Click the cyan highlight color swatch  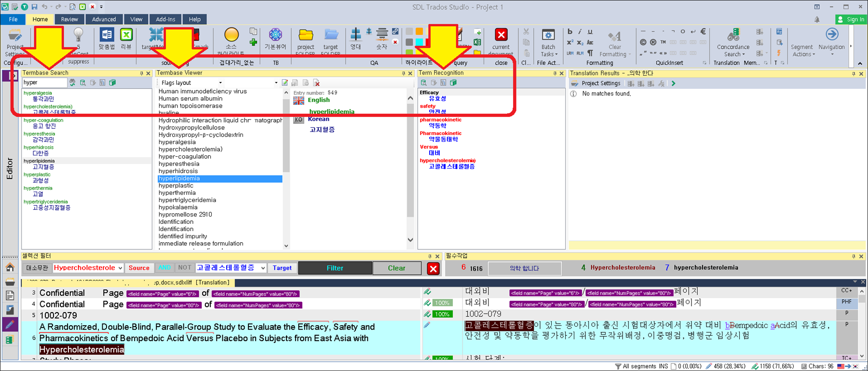(419, 42)
